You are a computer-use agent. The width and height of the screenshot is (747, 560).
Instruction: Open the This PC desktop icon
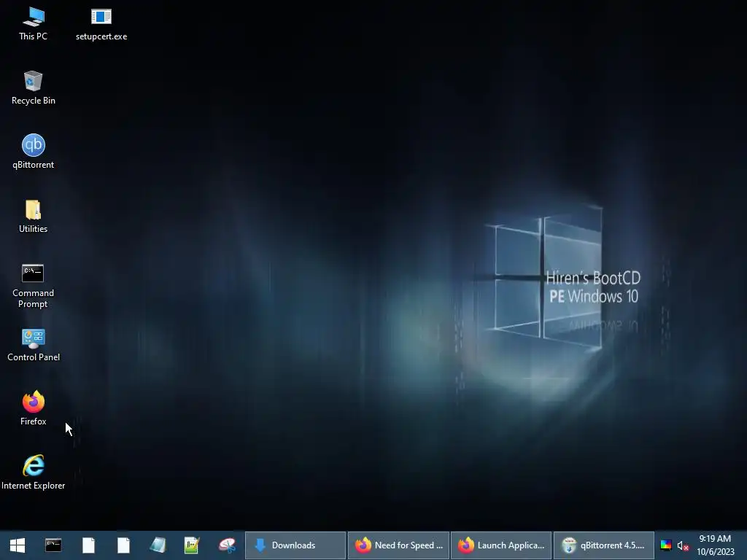point(33,24)
